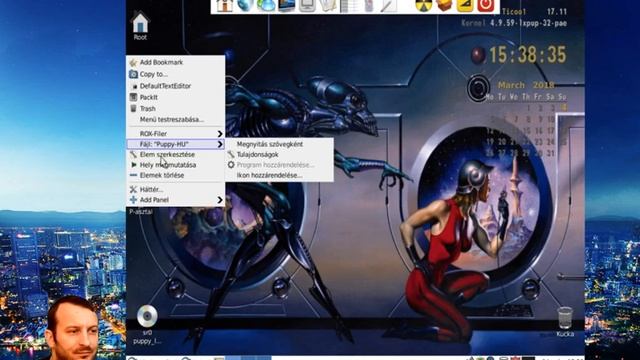The width and height of the screenshot is (640, 360).
Task: Click the red power button panel icon
Action: pyautogui.click(x=485, y=6)
